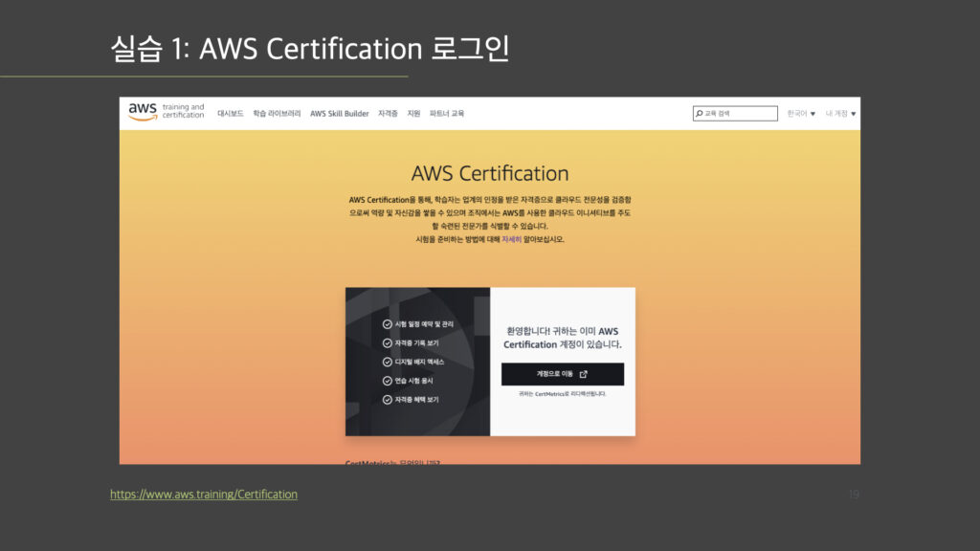Click the 연습 시험 응시 text
The height and width of the screenshot is (551, 980).
pyautogui.click(x=413, y=381)
